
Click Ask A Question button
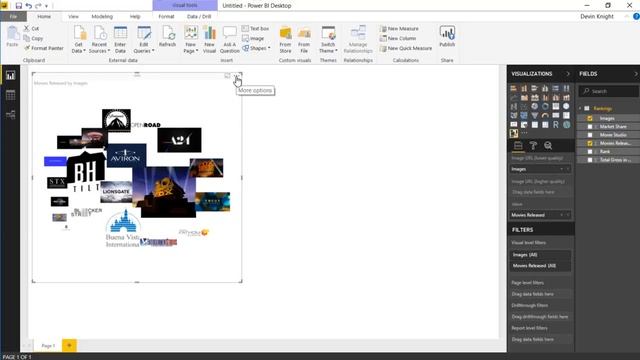[229, 40]
